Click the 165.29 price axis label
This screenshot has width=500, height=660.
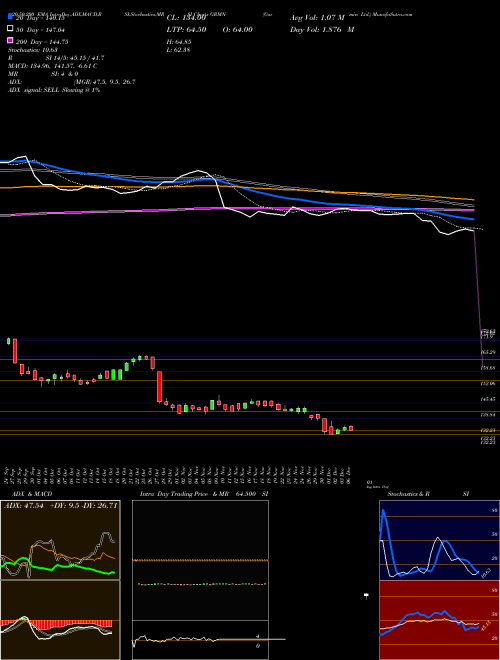pos(488,352)
